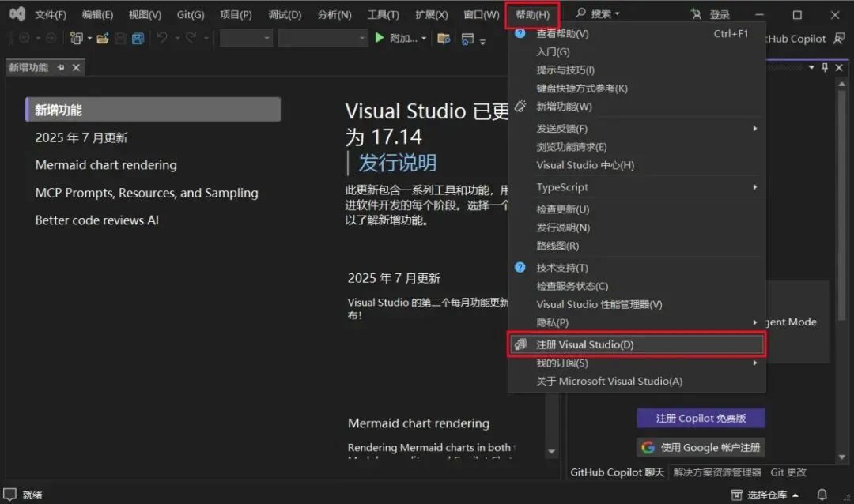Viewport: 854px width, 504px height.
Task: Expand the 我的订阅 submenu
Action: click(x=755, y=363)
